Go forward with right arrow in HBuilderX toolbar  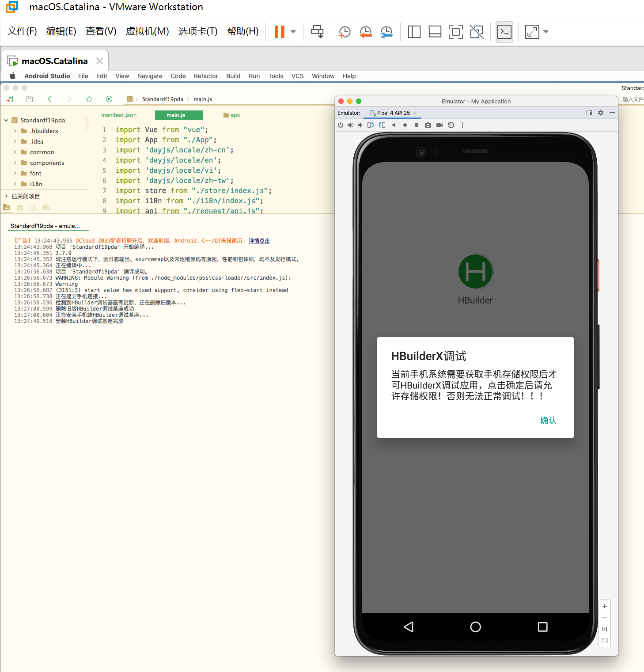point(69,99)
